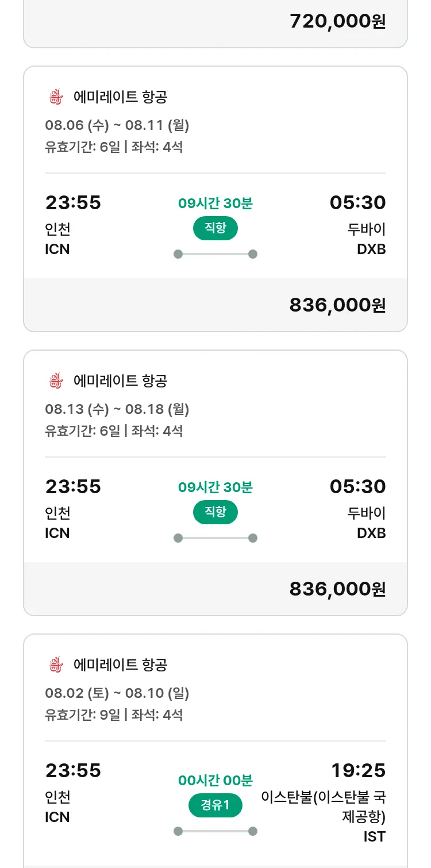This screenshot has height=868, width=431.
Task: Open the 08.13 (수) ~ 08.18 (월) date range
Action: click(117, 409)
